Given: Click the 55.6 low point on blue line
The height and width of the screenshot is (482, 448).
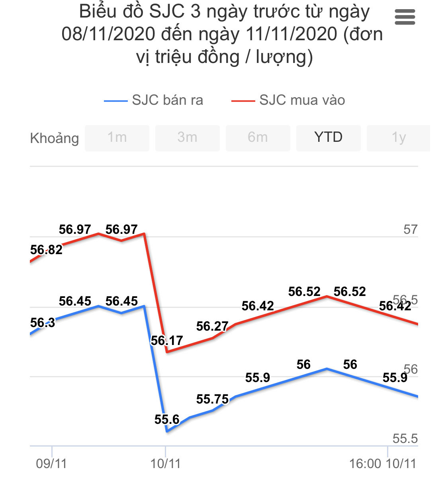Looking at the screenshot, I should click(x=167, y=431).
